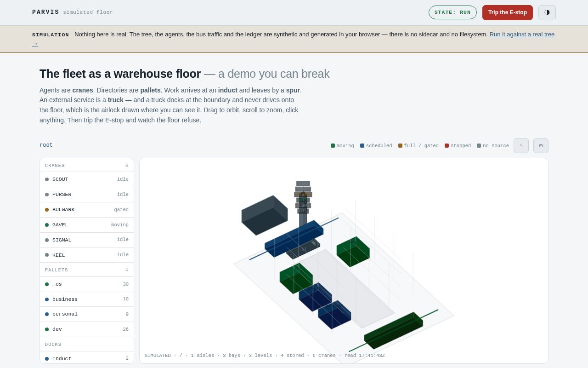Click the STATE: RUN indicator pill

pos(452,12)
